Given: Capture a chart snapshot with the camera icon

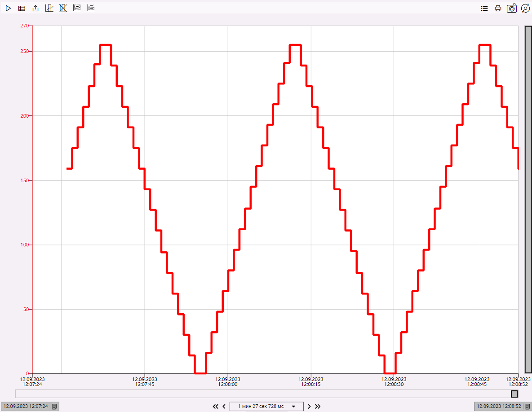Looking at the screenshot, I should [511, 8].
